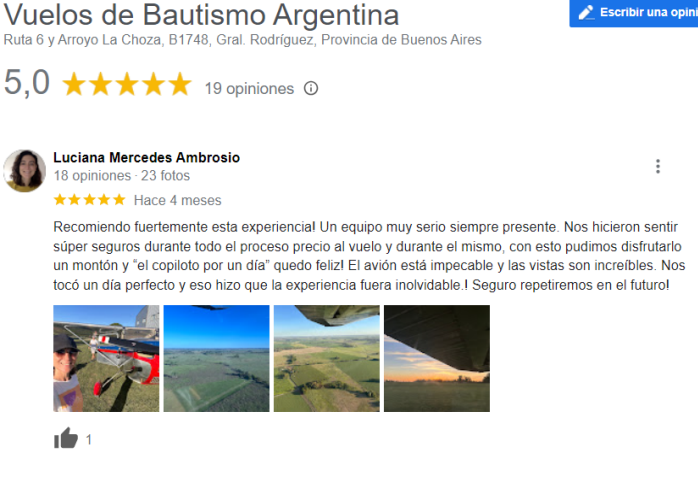Open the info icon beside 19 opiniones
The height and width of the screenshot is (481, 698).
point(311,88)
